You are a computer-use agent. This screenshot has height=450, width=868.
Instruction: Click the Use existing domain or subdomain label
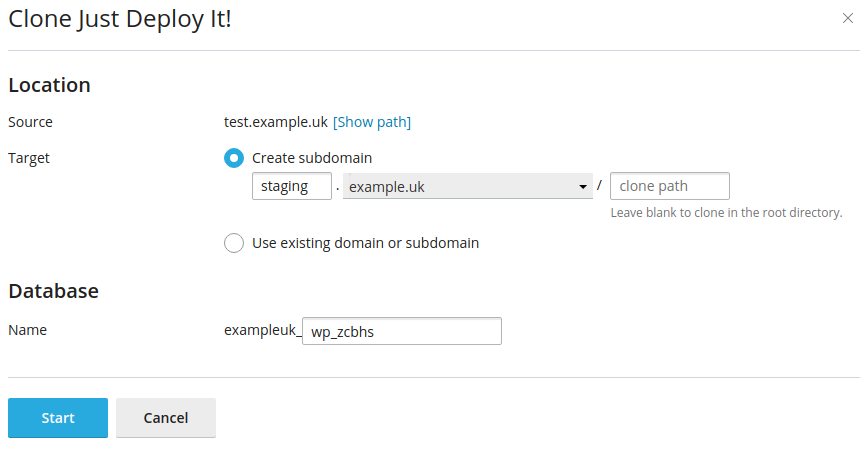coord(365,243)
